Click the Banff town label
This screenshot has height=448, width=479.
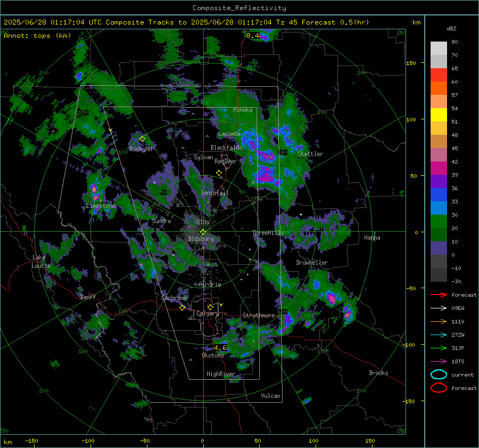click(88, 297)
